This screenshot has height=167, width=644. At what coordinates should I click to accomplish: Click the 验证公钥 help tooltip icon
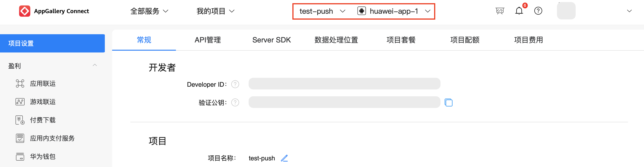coord(235,103)
